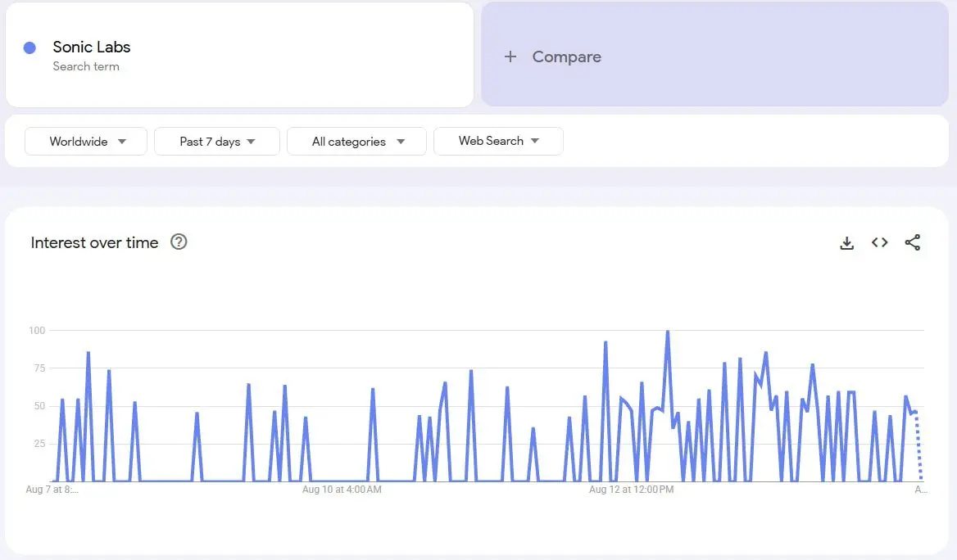This screenshot has height=560, width=957.
Task: Download the interest over time data
Action: (846, 243)
